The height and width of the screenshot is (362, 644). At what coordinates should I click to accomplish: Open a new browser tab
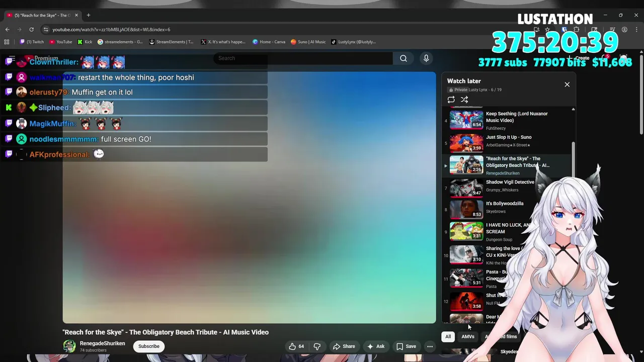click(89, 15)
